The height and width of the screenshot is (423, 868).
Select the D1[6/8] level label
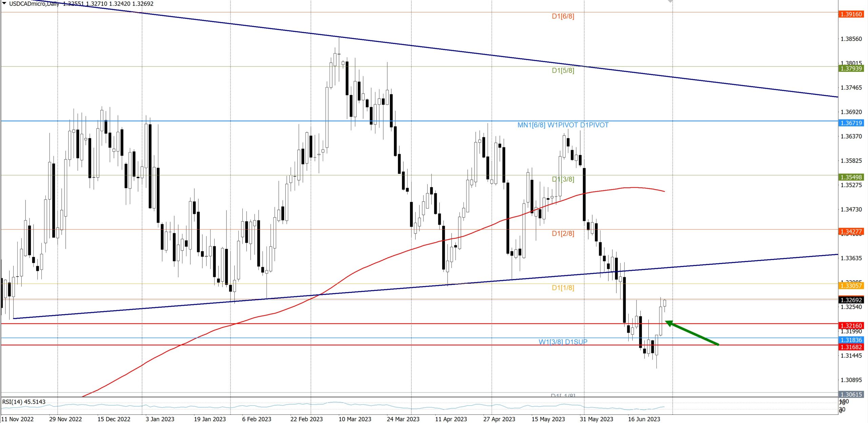563,16
